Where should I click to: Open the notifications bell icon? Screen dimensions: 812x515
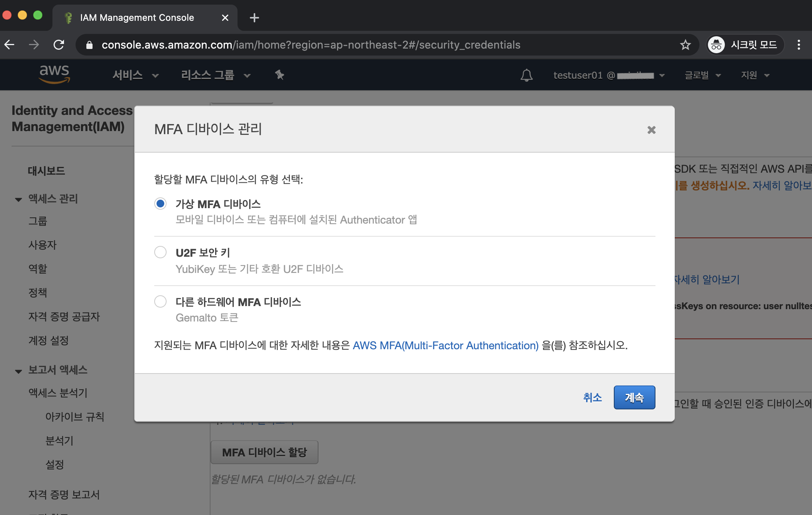pos(526,75)
